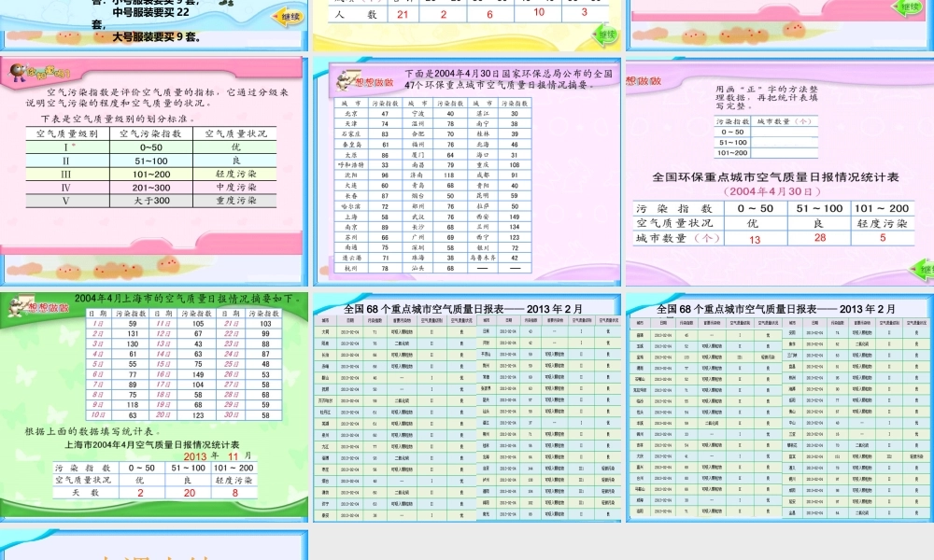
Task: Click the 101~200 row in the small tally table
Action: click(x=766, y=153)
